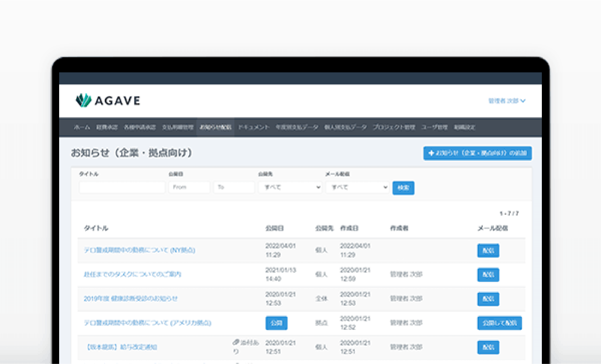The image size is (601, 364).
Task: Open the 管理者 次郎 user menu
Action: (x=507, y=101)
